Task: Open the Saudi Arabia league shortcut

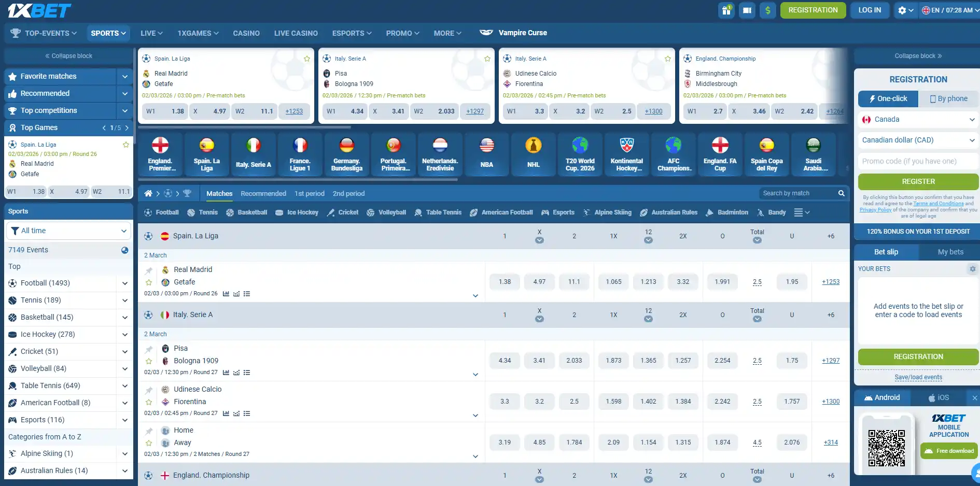Action: click(814, 154)
